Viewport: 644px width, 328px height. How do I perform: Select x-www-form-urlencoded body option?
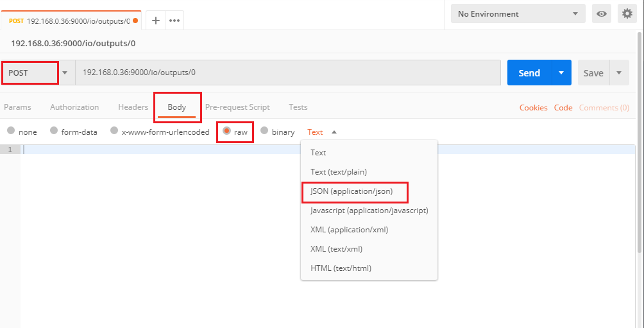114,131
